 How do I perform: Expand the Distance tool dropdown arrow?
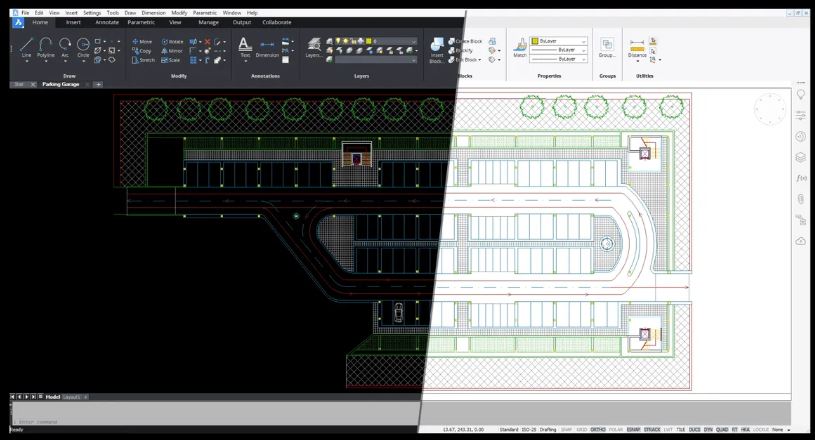point(637,61)
